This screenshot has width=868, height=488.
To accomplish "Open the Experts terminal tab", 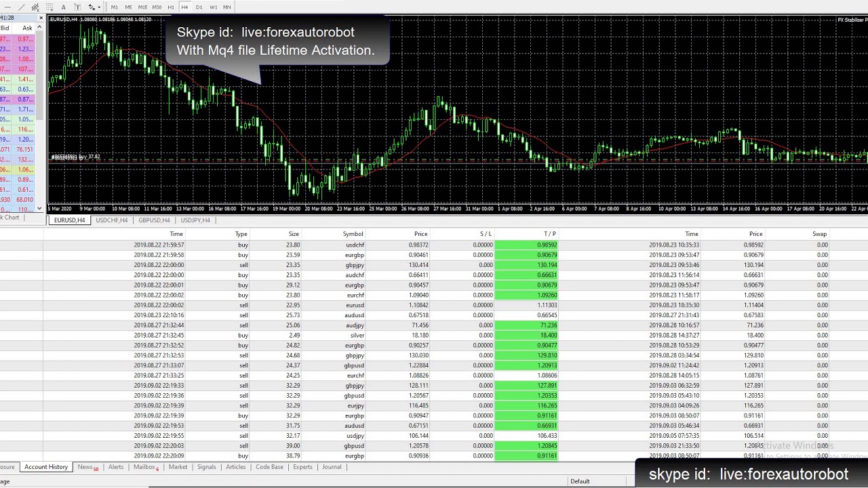I will (302, 467).
